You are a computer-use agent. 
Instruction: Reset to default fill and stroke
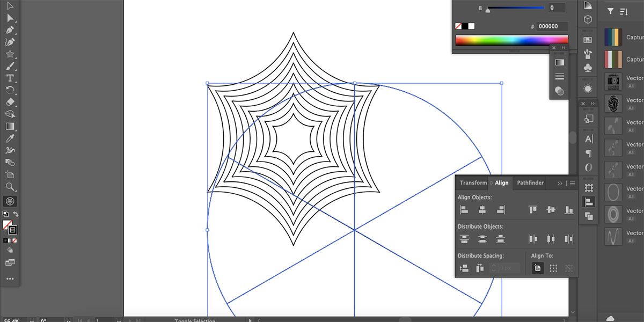pyautogui.click(x=5, y=214)
